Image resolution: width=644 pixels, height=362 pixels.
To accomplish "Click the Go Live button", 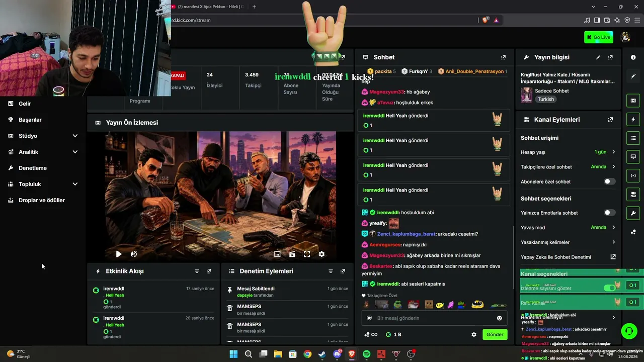I will [x=598, y=37].
